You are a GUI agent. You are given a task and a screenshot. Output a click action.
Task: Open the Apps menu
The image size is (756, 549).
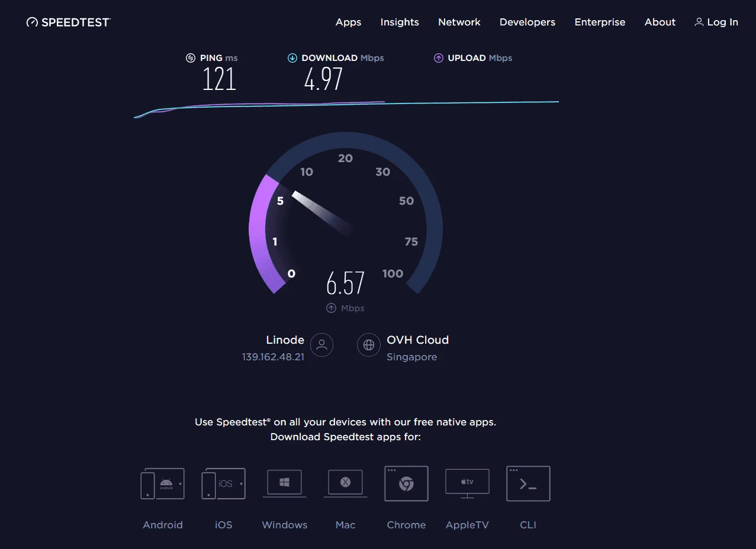[x=348, y=22]
